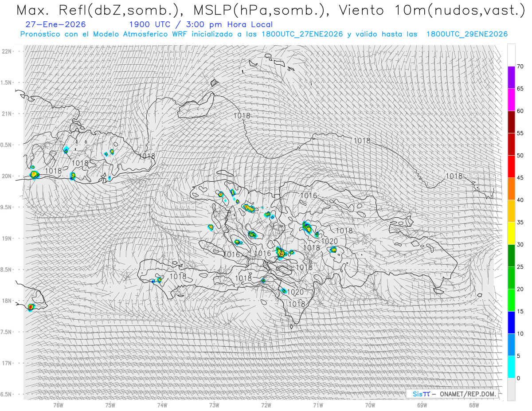Image resolution: width=532 pixels, height=411 pixels.
Task: Click the 71W longitude label
Action: 318,405
